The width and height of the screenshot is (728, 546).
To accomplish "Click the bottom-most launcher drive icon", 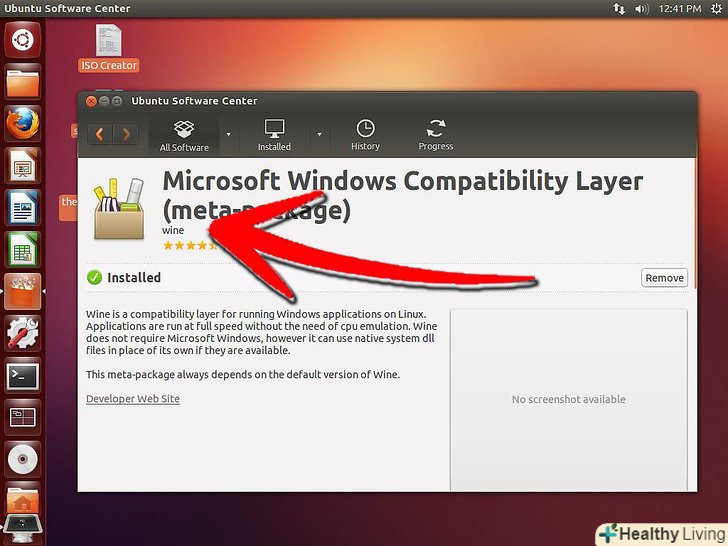I will (23, 528).
